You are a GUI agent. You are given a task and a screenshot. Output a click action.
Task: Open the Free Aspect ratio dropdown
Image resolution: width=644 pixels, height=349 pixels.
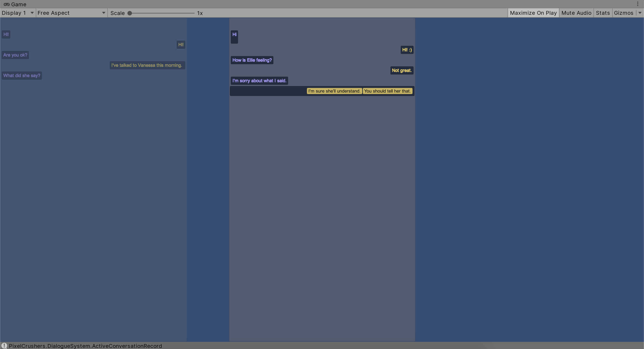[x=71, y=13]
